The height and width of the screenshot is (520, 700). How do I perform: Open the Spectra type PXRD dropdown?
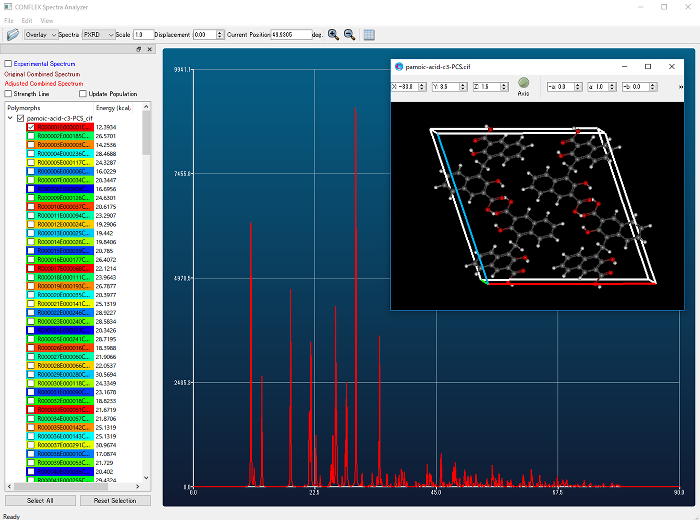pyautogui.click(x=98, y=35)
